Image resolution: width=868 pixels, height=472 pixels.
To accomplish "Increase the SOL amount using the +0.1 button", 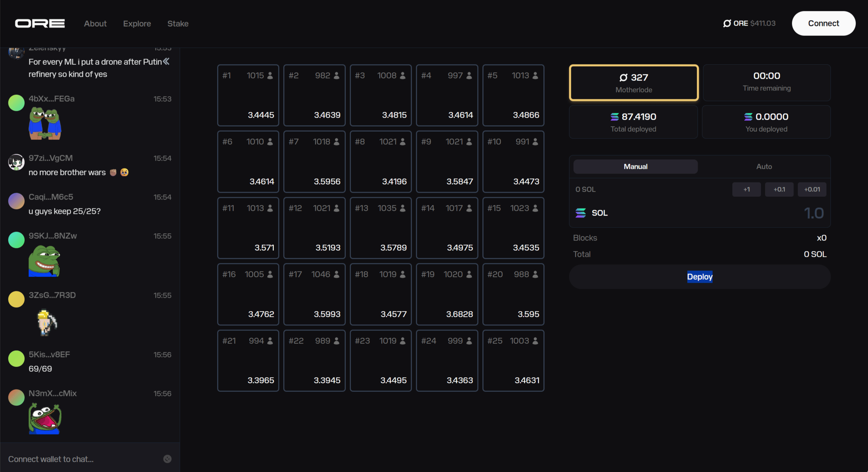I will [x=779, y=189].
